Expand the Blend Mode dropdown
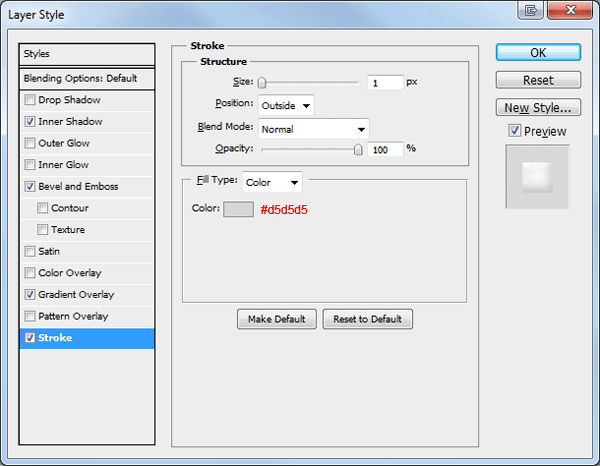600x466 pixels. 314,129
